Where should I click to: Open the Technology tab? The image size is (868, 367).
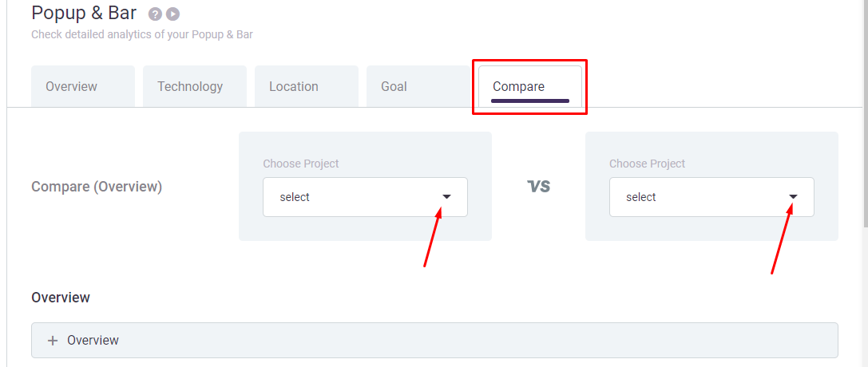(195, 87)
